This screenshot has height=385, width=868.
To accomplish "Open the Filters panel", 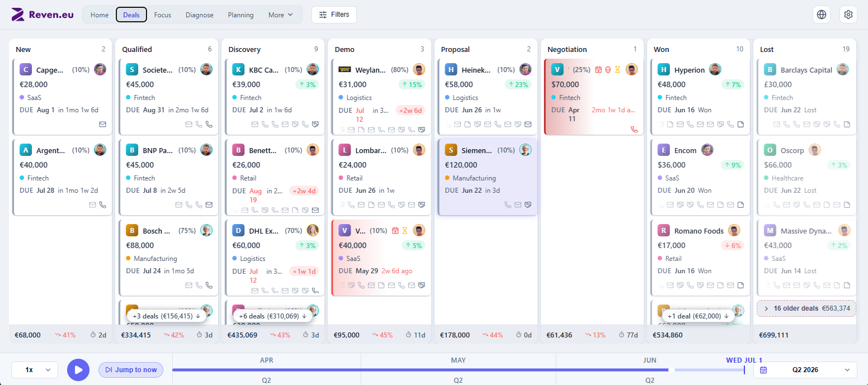I will click(x=334, y=15).
